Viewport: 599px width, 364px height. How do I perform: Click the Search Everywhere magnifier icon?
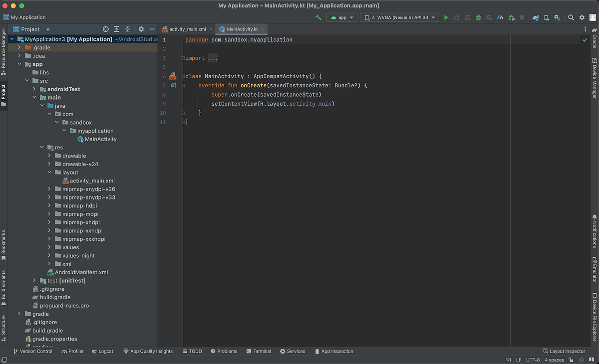pyautogui.click(x=571, y=17)
